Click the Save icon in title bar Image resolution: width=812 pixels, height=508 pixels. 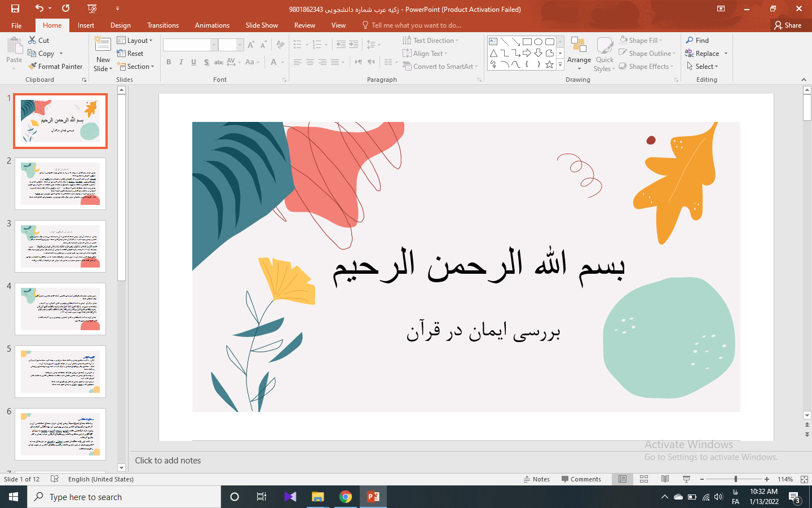pos(15,8)
